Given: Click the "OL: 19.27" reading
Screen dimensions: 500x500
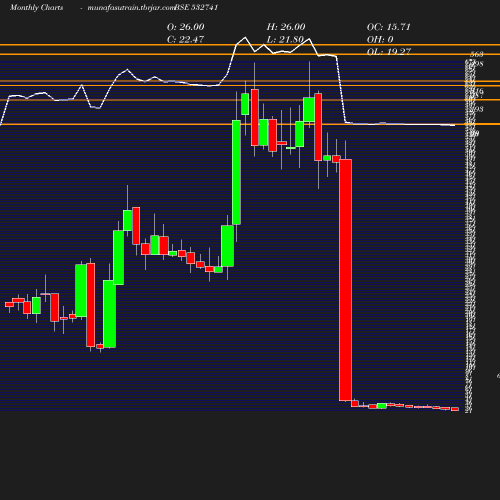Looking at the screenshot, I should pos(389,52).
